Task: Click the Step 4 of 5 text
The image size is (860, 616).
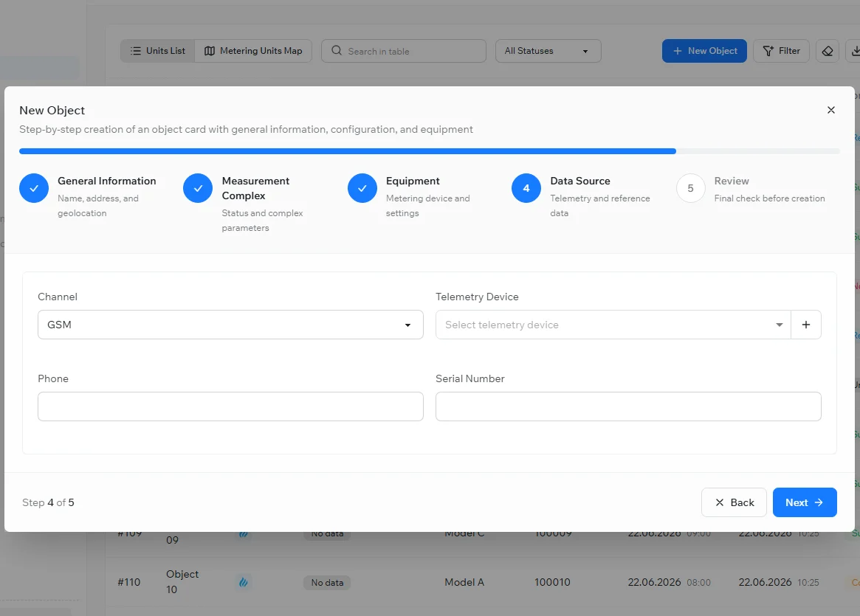Action: (48, 502)
